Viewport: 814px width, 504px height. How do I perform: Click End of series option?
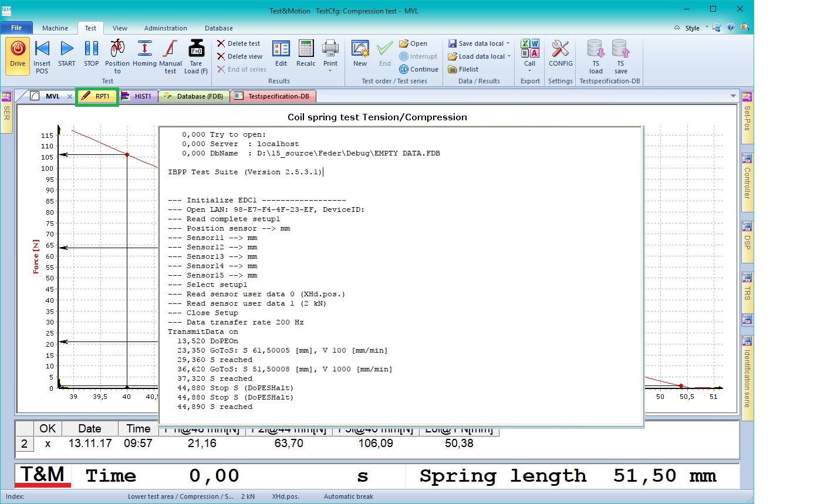click(x=241, y=69)
